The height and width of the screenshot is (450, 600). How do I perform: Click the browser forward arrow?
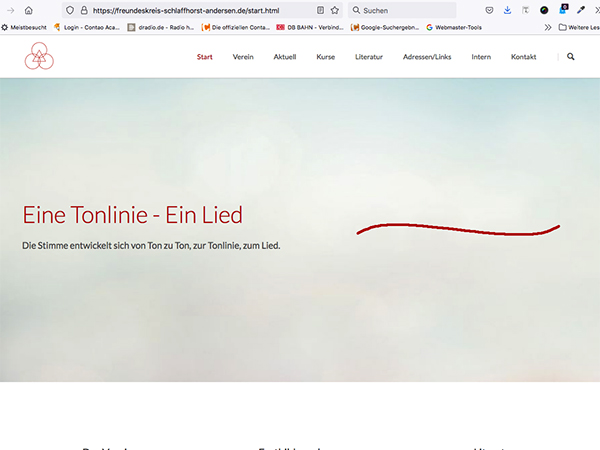click(x=10, y=10)
